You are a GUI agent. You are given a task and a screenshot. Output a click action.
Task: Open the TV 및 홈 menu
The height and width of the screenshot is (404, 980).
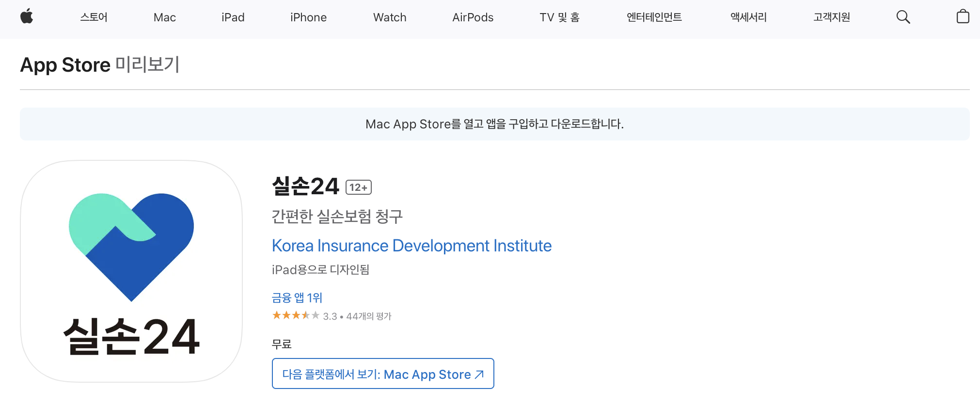point(559,17)
